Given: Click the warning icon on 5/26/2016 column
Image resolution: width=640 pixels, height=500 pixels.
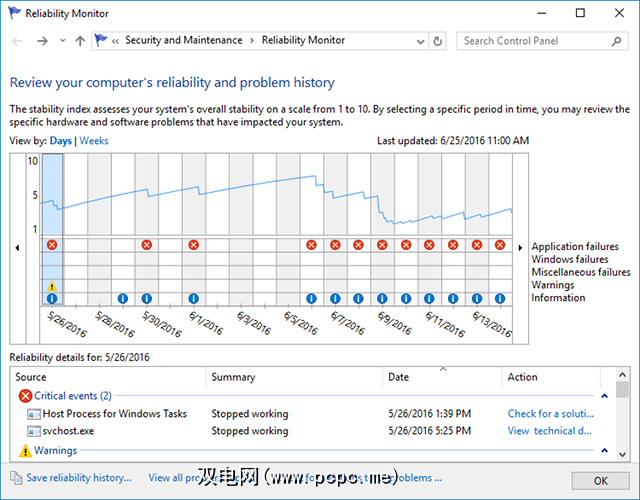Looking at the screenshot, I should (x=52, y=286).
